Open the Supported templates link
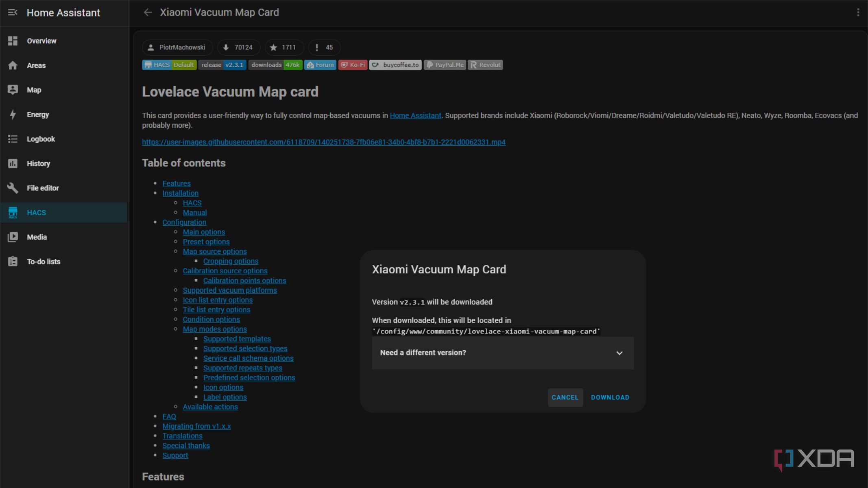This screenshot has height=488, width=868. (237, 339)
